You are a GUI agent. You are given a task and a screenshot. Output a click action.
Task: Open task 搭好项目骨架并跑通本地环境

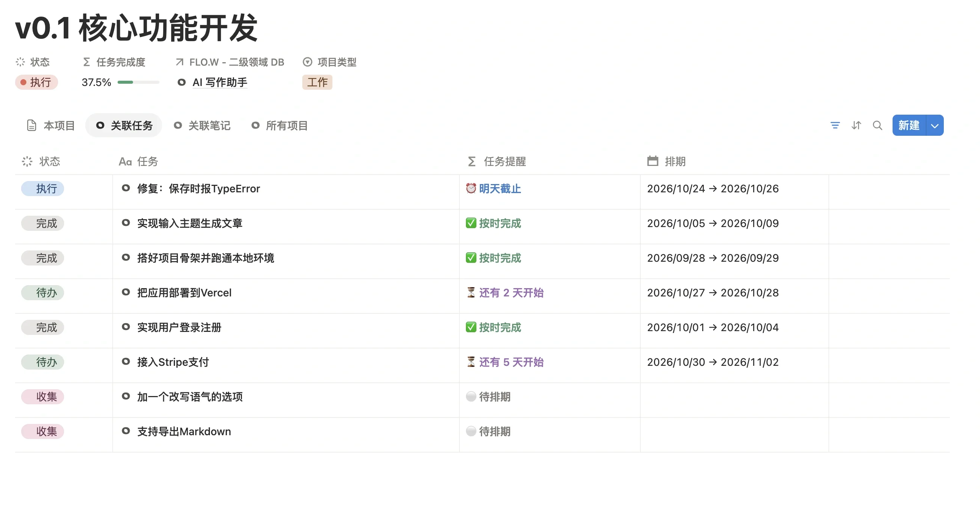pyautogui.click(x=205, y=258)
